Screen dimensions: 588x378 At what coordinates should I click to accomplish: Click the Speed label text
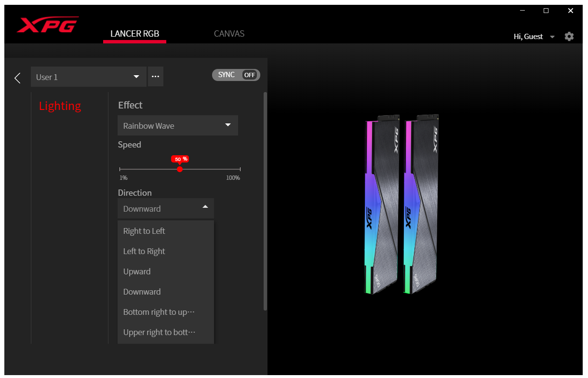(130, 145)
